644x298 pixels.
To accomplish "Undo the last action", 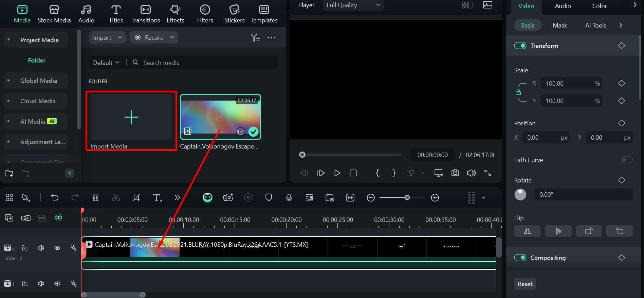I will point(55,197).
